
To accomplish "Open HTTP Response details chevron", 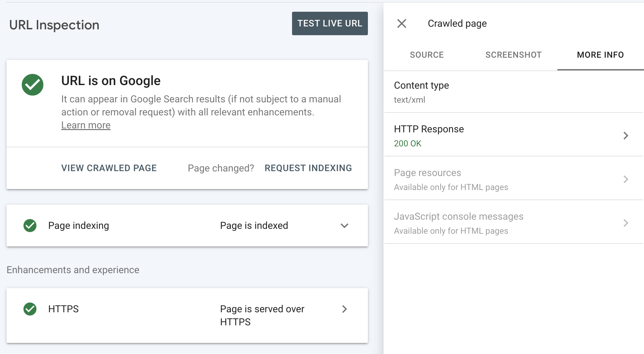I will click(625, 136).
